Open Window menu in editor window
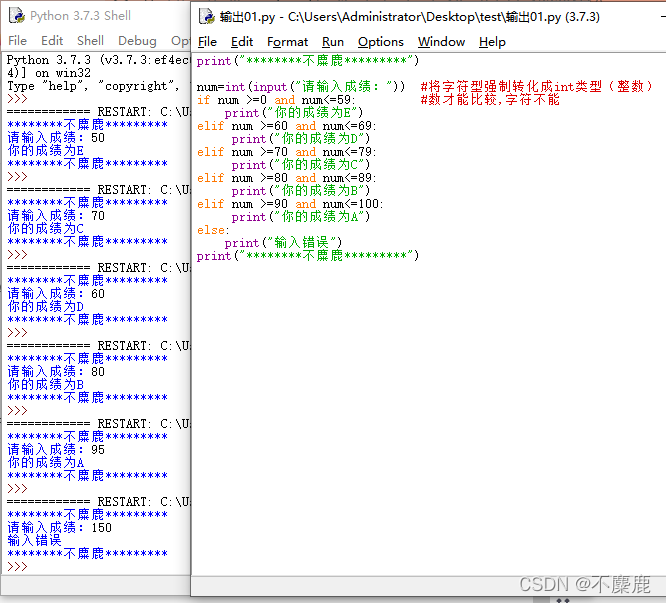666x603 pixels. 441,42
